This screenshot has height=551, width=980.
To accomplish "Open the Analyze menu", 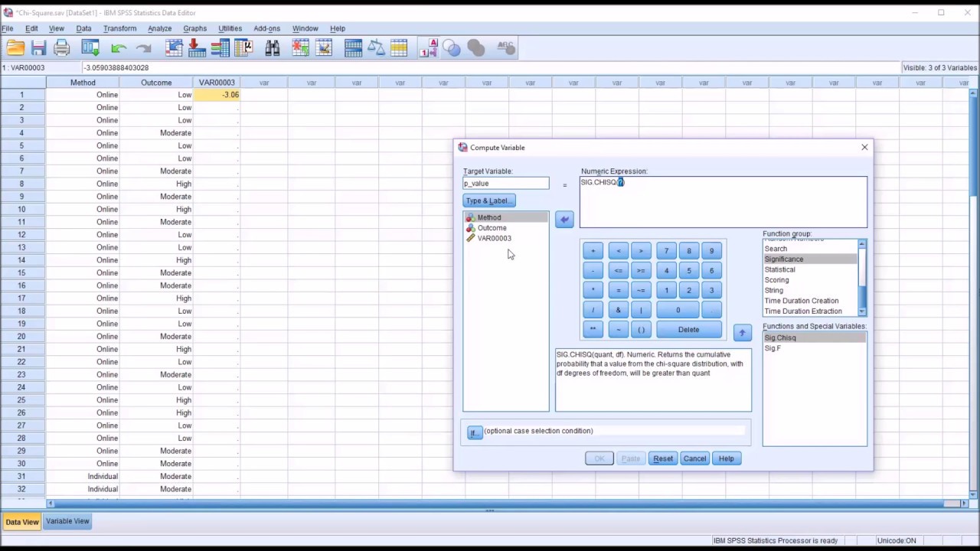I will 159,28.
